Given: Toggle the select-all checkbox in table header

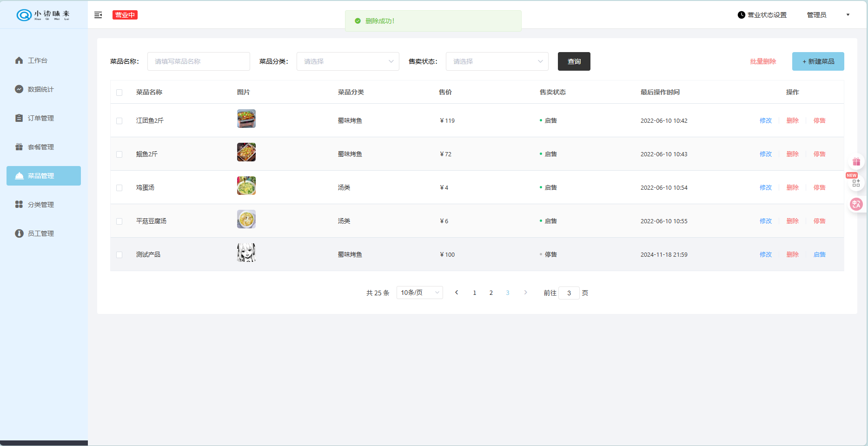Looking at the screenshot, I should (119, 93).
